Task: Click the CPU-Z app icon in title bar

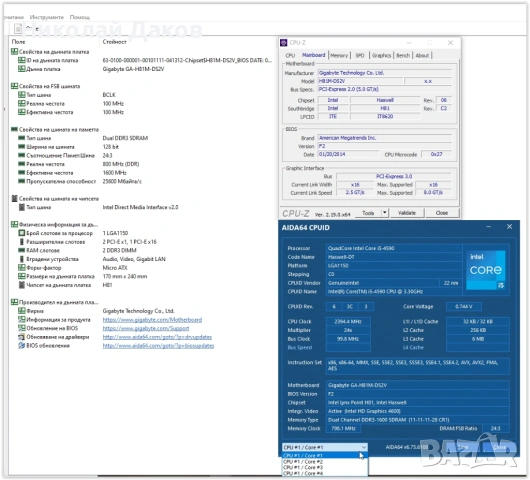Action: click(284, 43)
